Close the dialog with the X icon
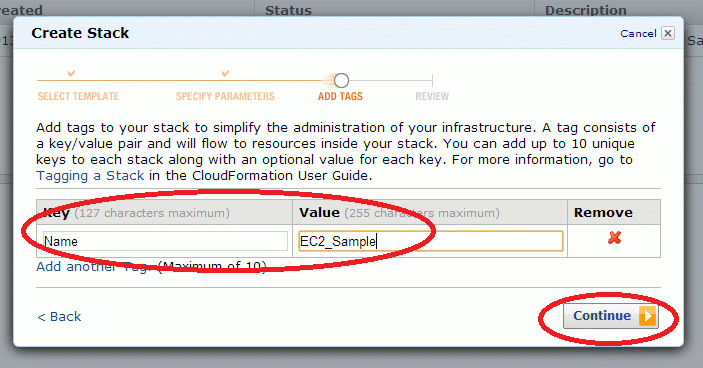703x368 pixels. tap(668, 33)
